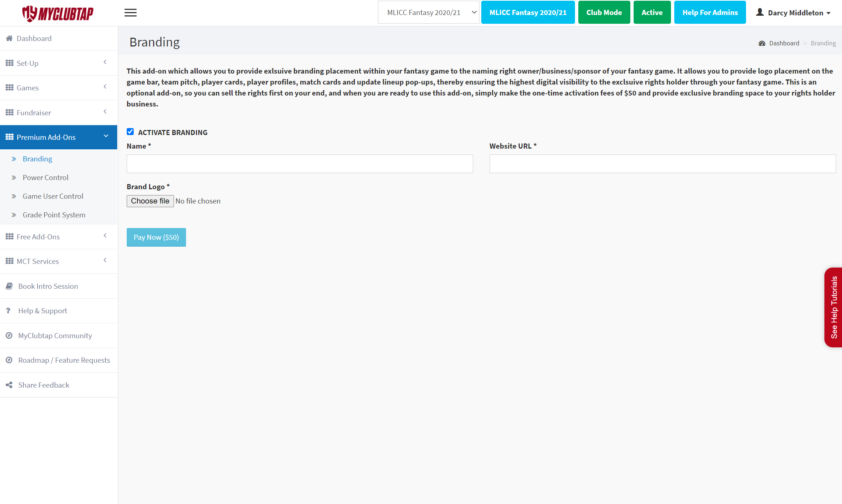Viewport: 842px width, 504px height.
Task: Click the Choose file button for Brand Logo
Action: [150, 201]
